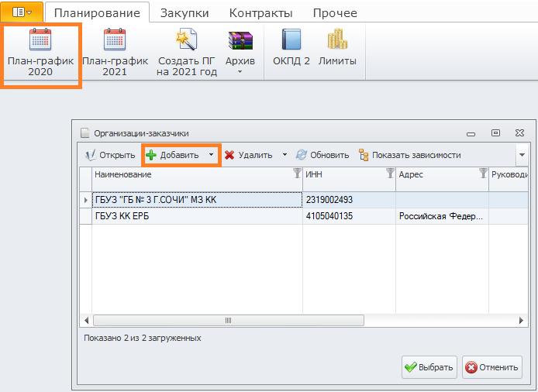Switch to the Прочее tab

335,13
